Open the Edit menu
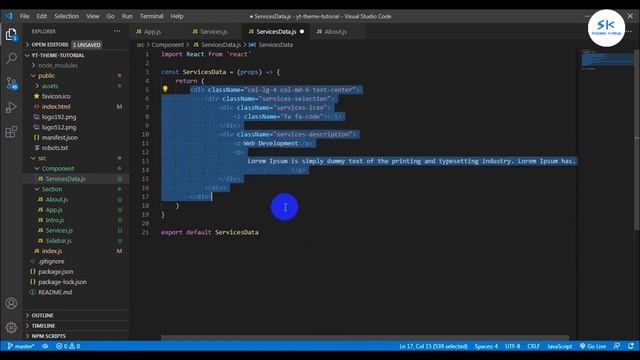Screen dimensions: 640x360 tap(42, 16)
